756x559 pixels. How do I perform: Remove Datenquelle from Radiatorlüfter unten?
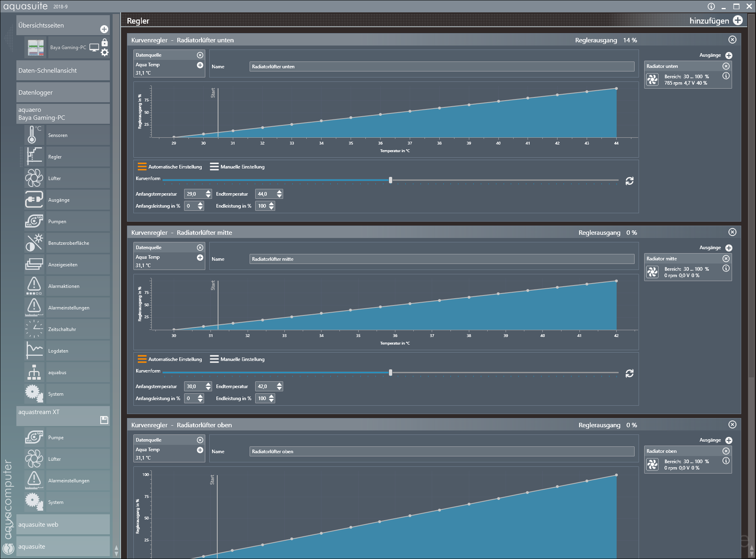[x=200, y=55]
